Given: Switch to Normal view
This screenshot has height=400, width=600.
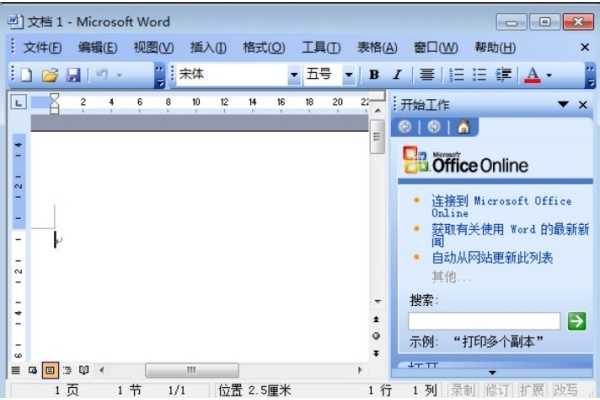Looking at the screenshot, I should (x=16, y=370).
